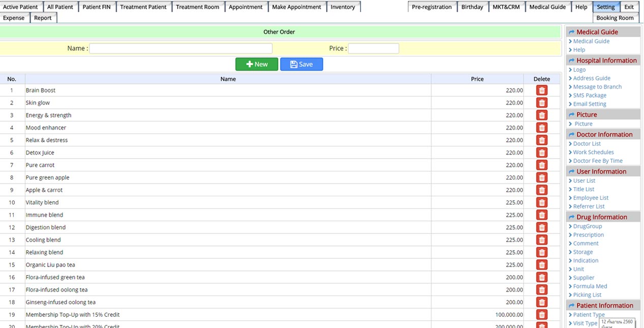Screen dimensions: 644x328
Task: Go to the Report tab
Action: tap(43, 18)
